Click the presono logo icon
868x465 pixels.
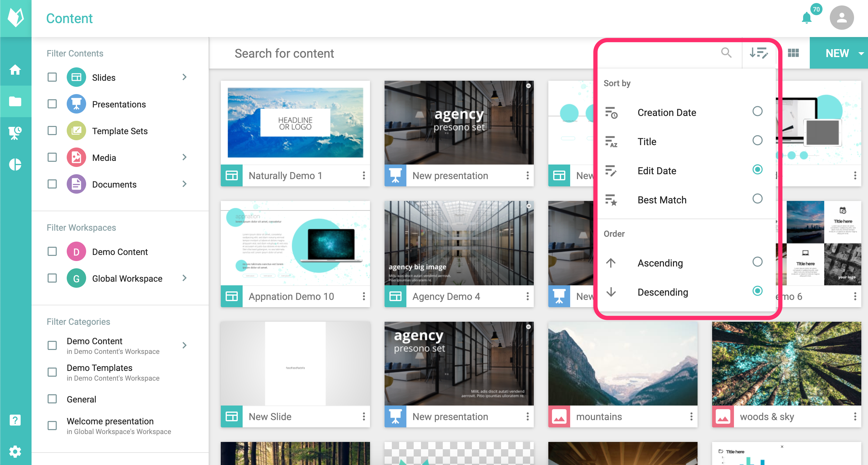(x=15, y=18)
